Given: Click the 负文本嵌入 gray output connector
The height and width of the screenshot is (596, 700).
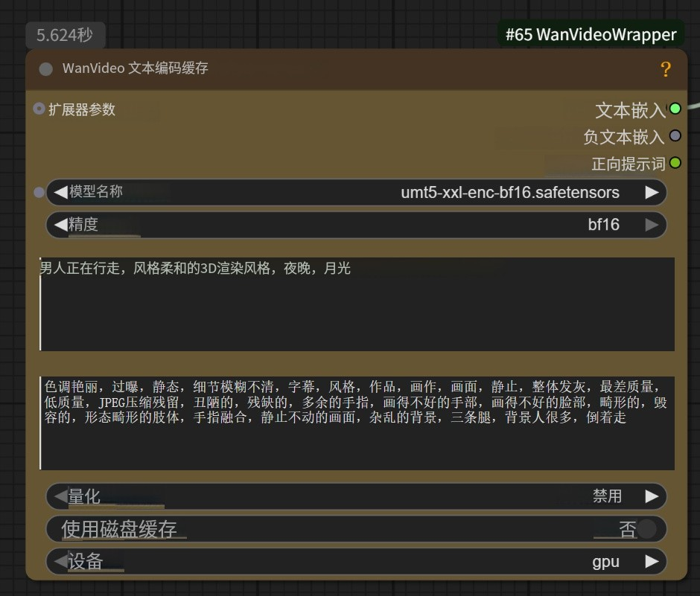Looking at the screenshot, I should point(675,136).
